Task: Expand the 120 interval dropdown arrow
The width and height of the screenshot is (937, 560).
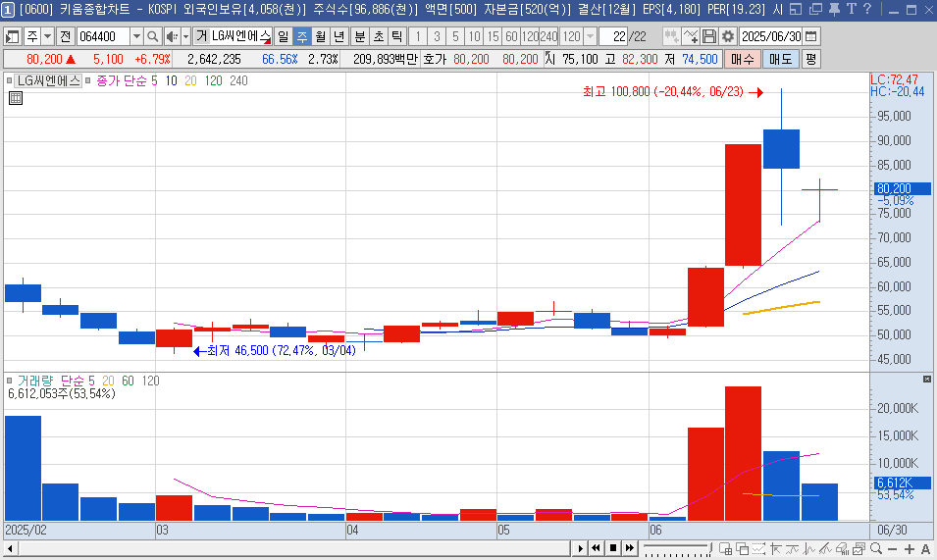Action: [590, 36]
